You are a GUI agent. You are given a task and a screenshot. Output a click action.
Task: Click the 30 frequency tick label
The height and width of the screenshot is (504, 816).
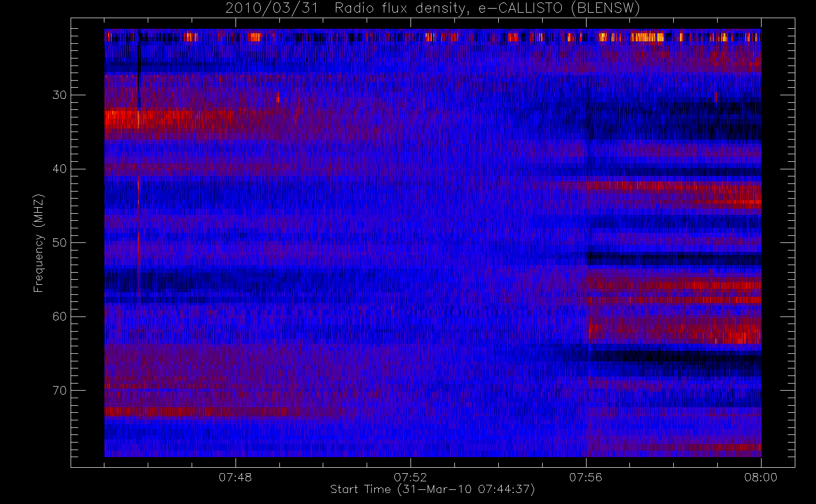pyautogui.click(x=60, y=95)
